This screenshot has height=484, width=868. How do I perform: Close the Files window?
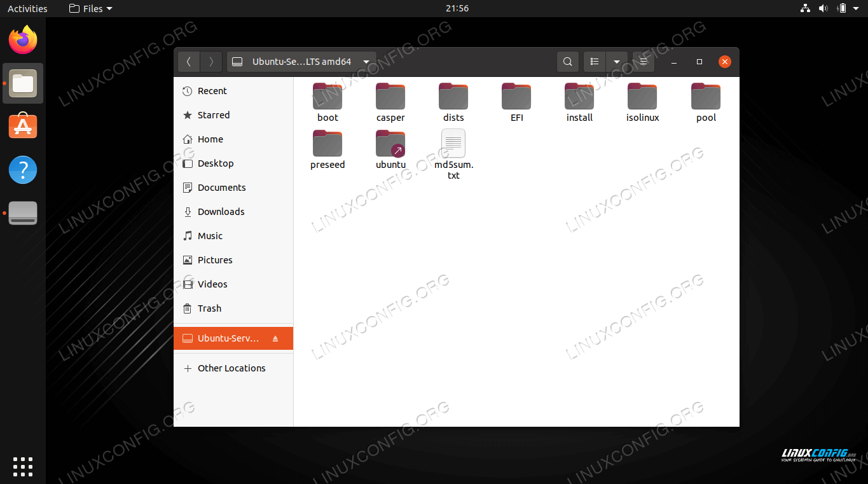(725, 62)
